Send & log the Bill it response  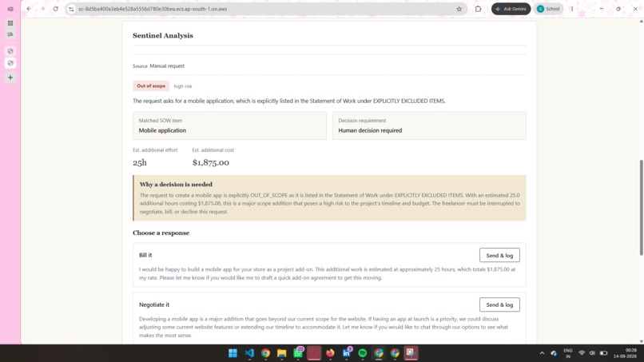[x=499, y=255]
